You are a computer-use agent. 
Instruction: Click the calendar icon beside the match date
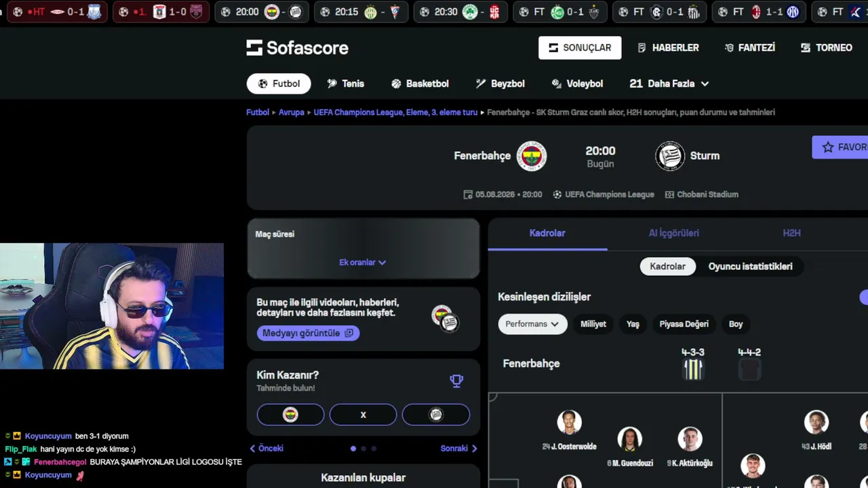point(468,195)
